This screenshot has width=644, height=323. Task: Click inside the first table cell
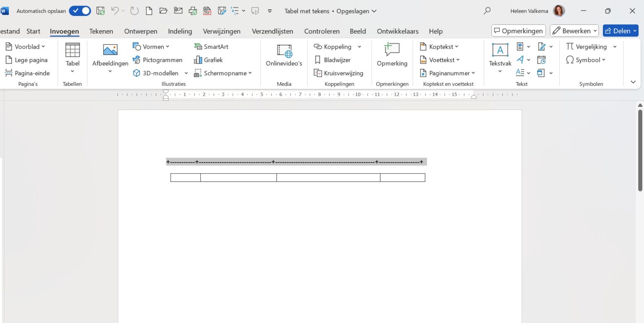(185, 178)
